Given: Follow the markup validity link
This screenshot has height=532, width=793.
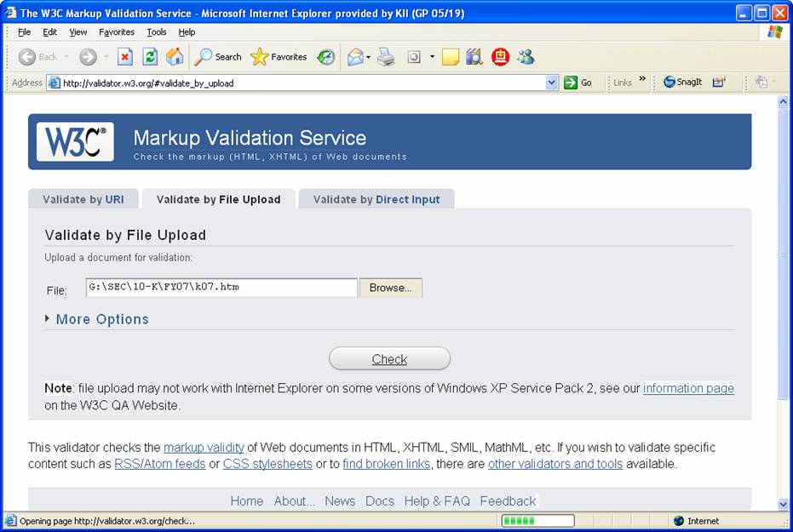Looking at the screenshot, I should coord(204,447).
